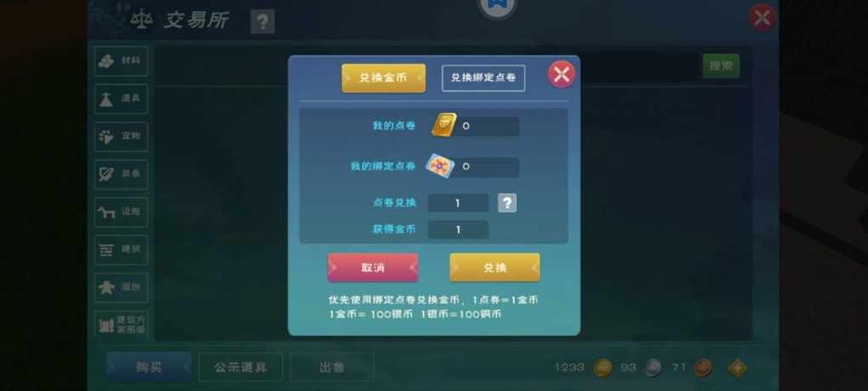This screenshot has height=391, width=868.
Task: Click the gold 点卷 ticket icon
Action: (444, 125)
